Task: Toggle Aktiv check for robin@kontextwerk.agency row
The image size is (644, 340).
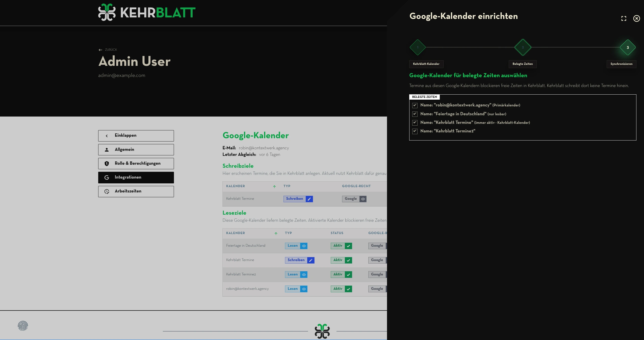Action: (348, 289)
